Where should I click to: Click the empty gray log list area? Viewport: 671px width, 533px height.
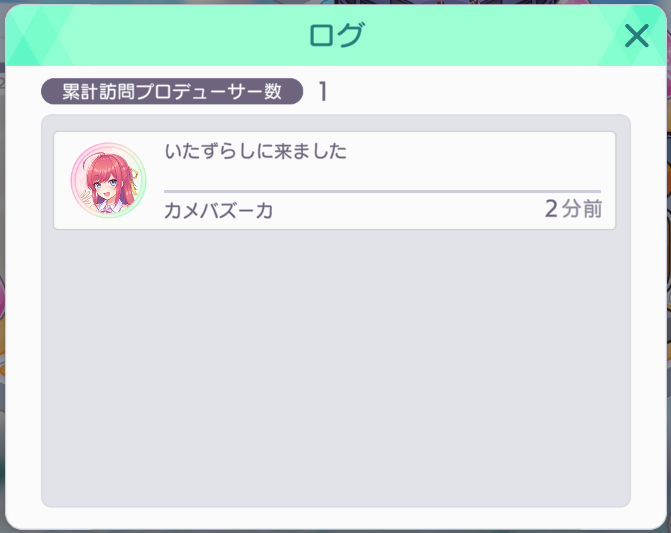click(336, 368)
